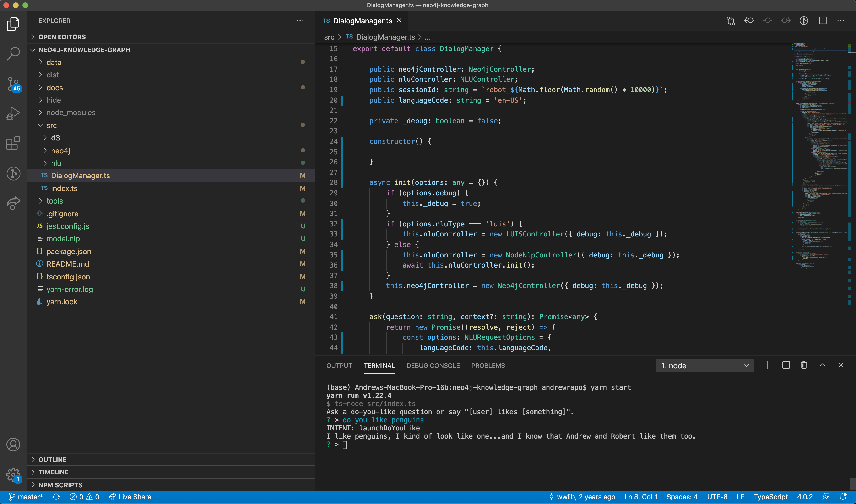856x504 pixels.
Task: Click the next revision arrow icon in the editor toolbar
Action: pos(786,21)
